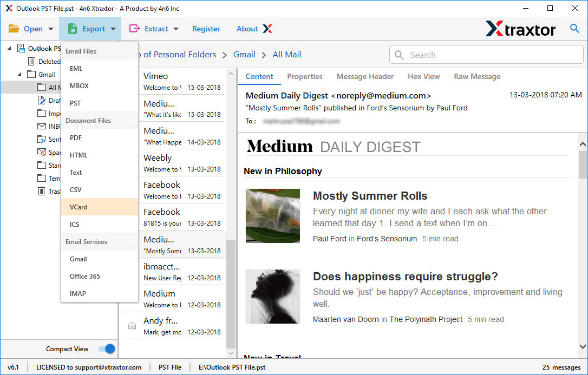Choose IMAP export option
Screen dimensions: 588x375
100,293
